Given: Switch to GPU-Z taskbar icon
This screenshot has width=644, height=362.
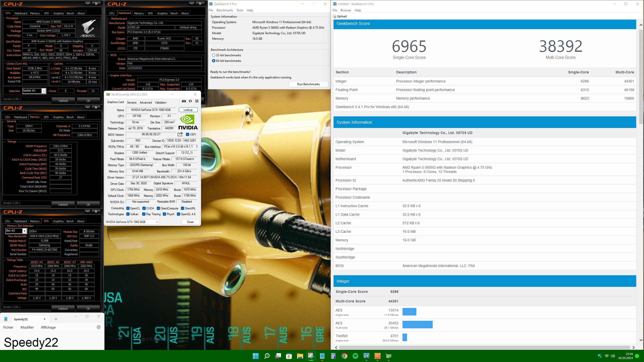Looking at the screenshot, I should (x=388, y=356).
